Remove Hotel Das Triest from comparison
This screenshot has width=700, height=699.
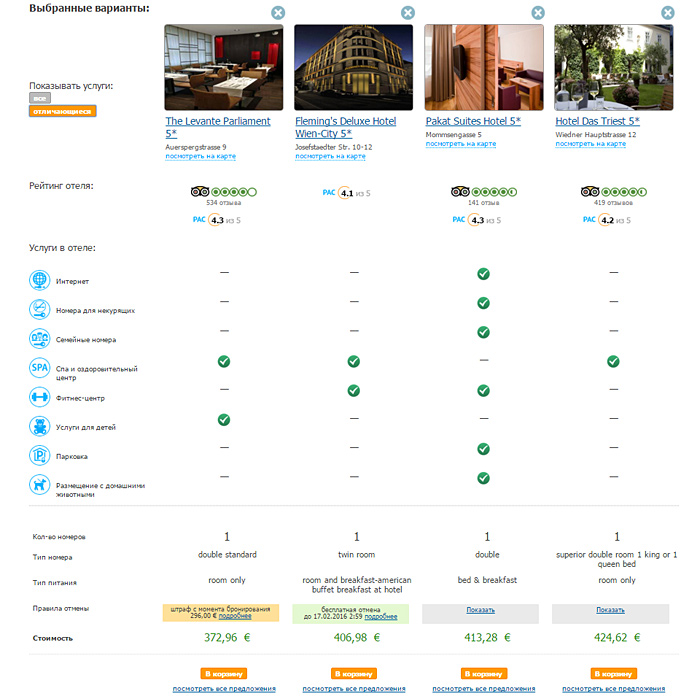coord(668,13)
